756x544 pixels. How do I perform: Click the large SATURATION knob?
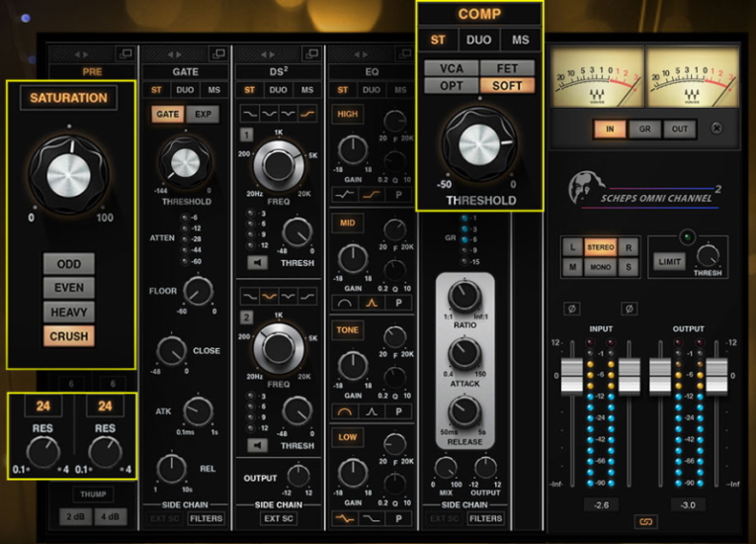pyautogui.click(x=69, y=175)
